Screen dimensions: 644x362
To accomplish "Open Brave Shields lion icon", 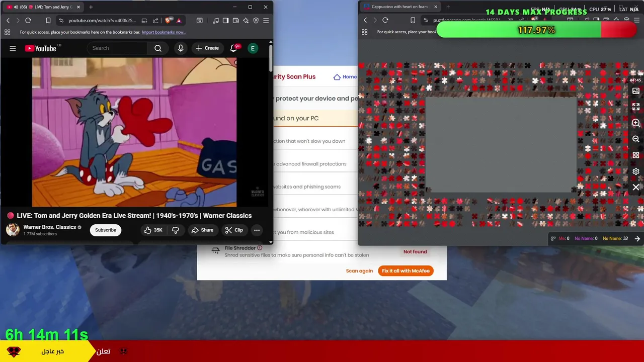I will (169, 21).
